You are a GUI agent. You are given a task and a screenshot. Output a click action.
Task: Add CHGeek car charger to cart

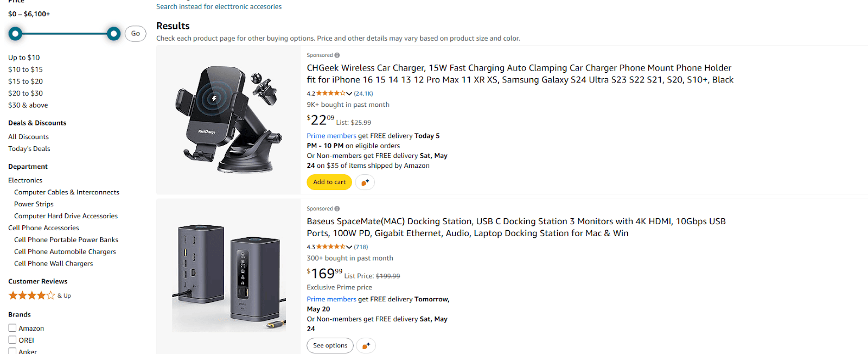pos(329,182)
